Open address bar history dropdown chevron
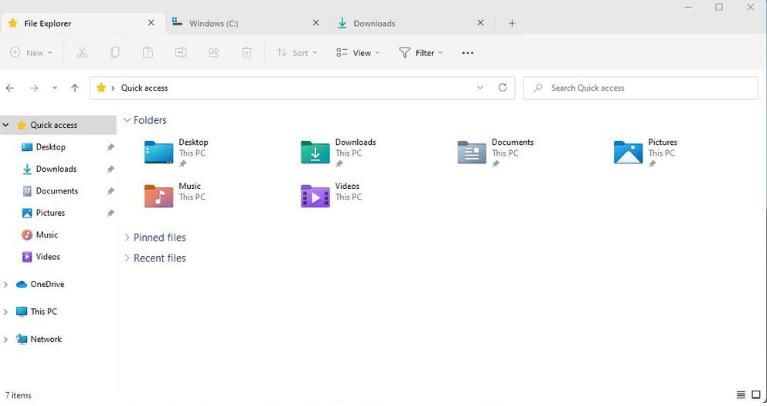 click(x=480, y=88)
